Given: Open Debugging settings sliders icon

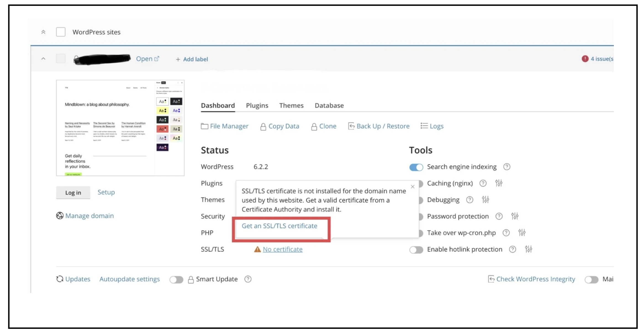Looking at the screenshot, I should pyautogui.click(x=485, y=199).
